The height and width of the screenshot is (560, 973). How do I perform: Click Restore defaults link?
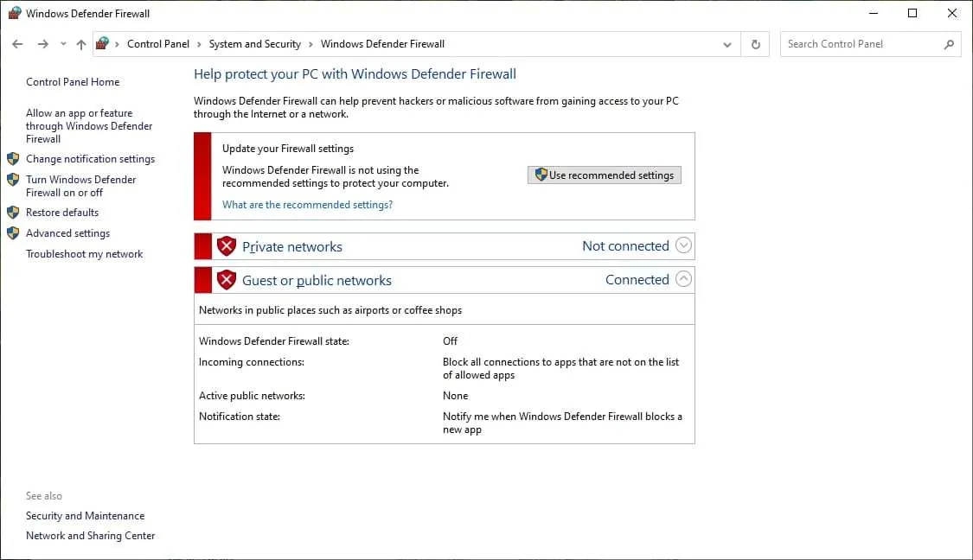(62, 212)
